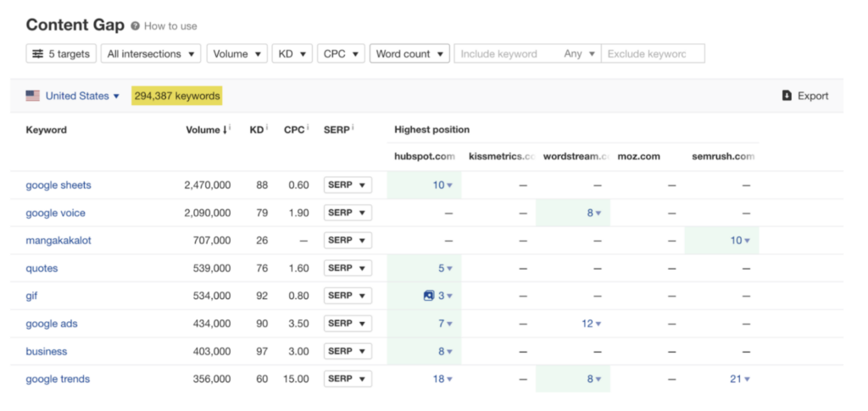Click wordstream position 12 for google ads
Viewport: 868px width, 411px height.
point(592,324)
